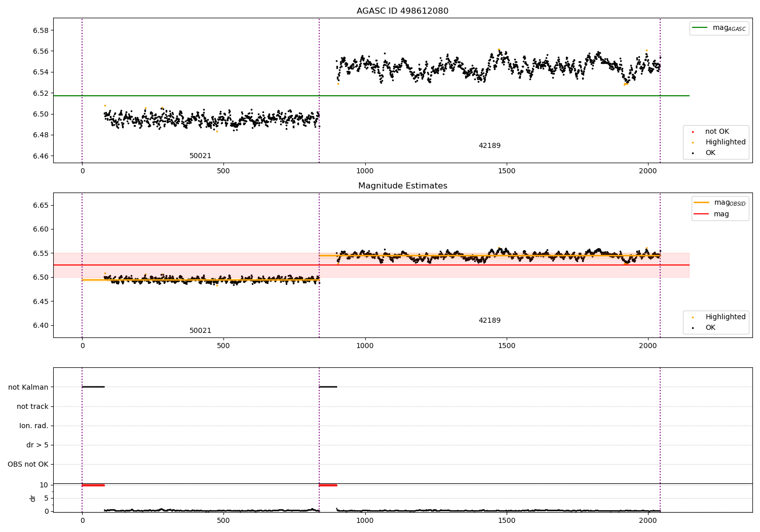The height and width of the screenshot is (532, 760).
Task: Select the 6.48 y-axis tick label
Action: pyautogui.click(x=41, y=135)
